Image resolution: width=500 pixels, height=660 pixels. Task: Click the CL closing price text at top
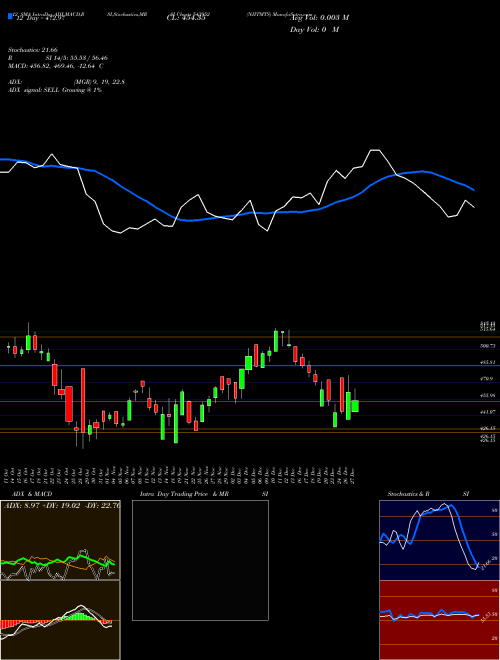[x=186, y=18]
